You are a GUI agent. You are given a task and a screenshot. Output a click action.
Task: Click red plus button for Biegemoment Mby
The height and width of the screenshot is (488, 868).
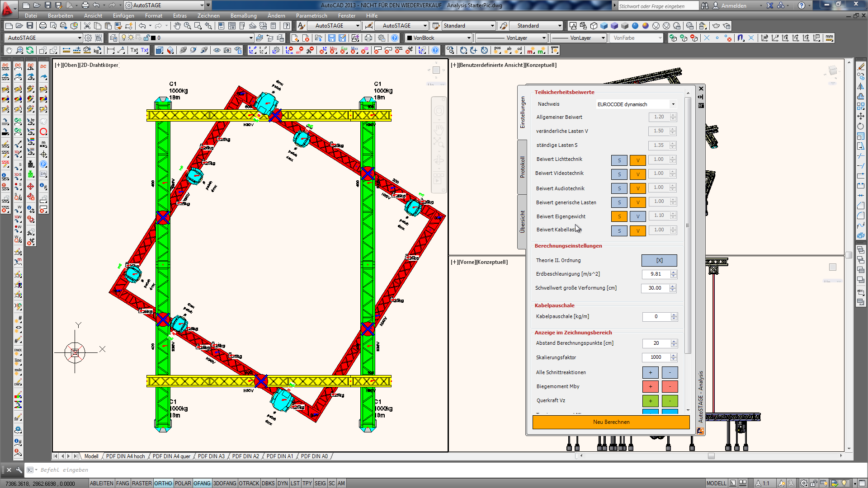[x=650, y=386]
